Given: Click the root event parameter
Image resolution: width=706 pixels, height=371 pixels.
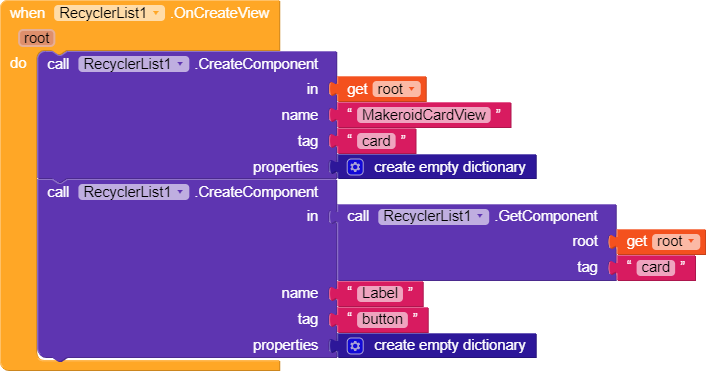Looking at the screenshot, I should coord(36,38).
